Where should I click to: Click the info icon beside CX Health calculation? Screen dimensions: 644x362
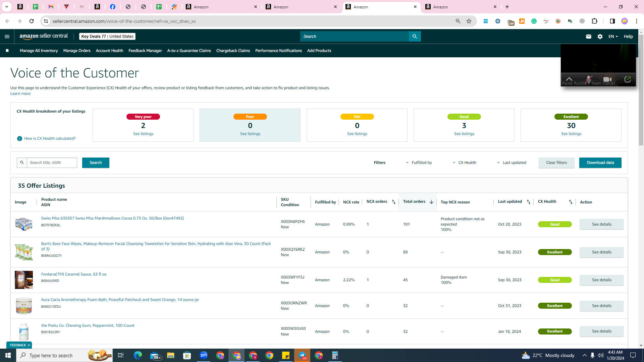(x=19, y=138)
